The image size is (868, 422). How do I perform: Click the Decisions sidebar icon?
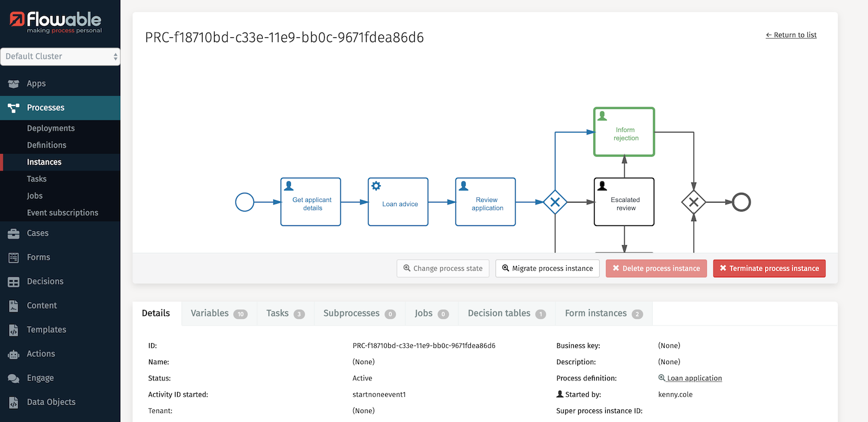point(13,281)
